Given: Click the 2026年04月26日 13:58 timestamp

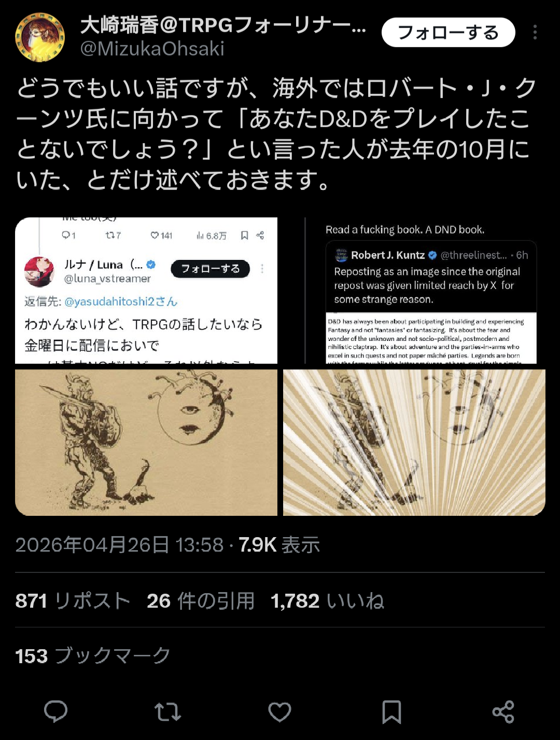Looking at the screenshot, I should coord(119,545).
